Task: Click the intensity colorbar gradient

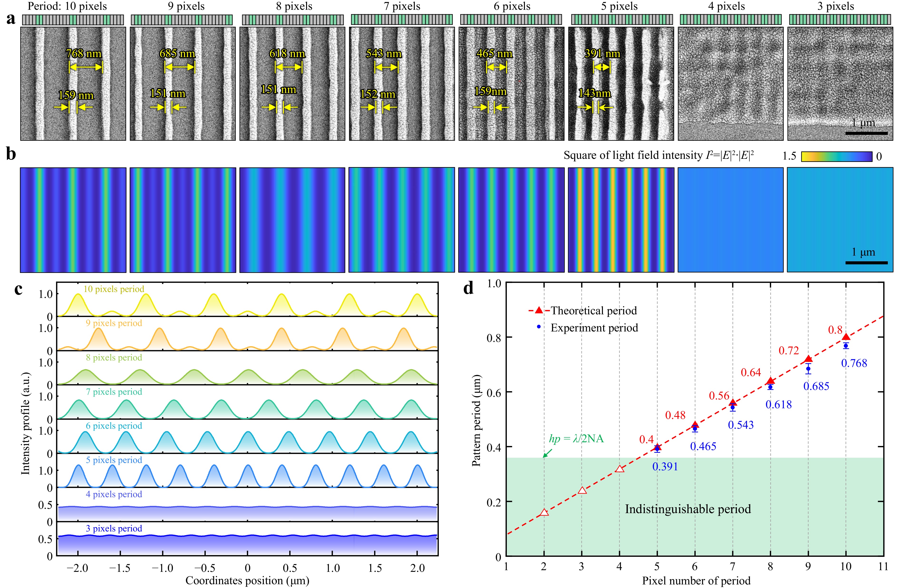Action: [837, 156]
